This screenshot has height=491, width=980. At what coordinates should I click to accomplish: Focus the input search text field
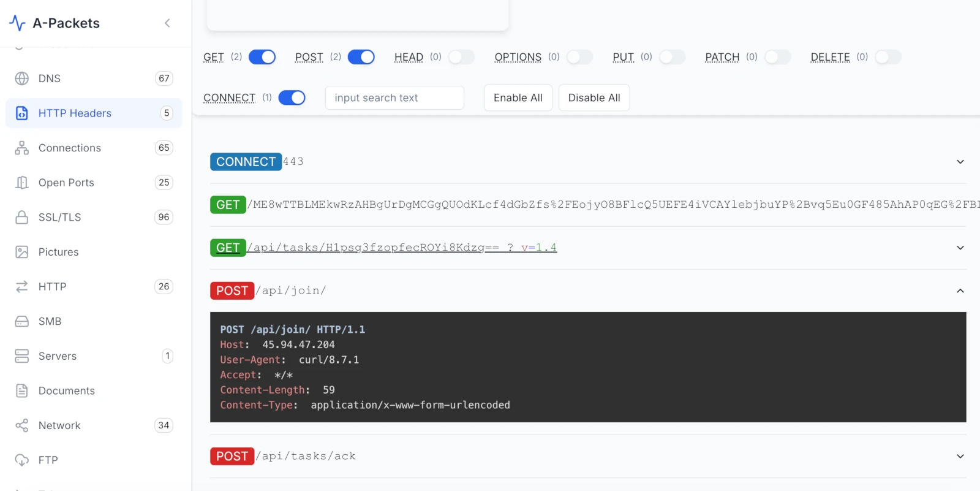point(394,97)
